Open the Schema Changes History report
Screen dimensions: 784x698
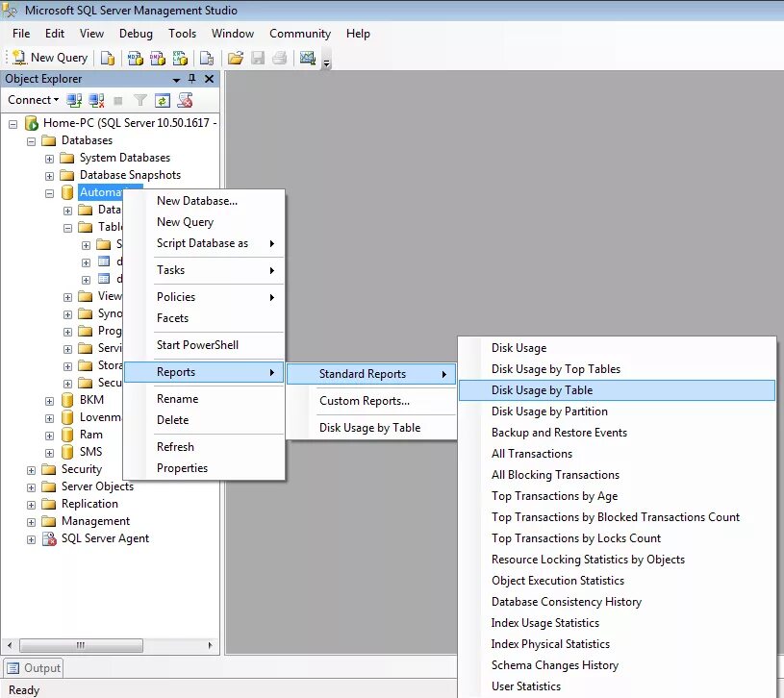point(617,665)
